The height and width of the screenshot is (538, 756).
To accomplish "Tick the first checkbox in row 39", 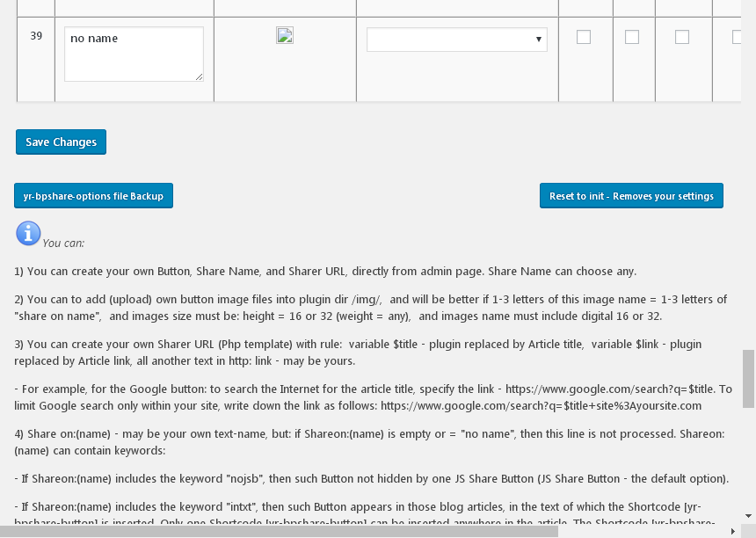I will pos(584,37).
